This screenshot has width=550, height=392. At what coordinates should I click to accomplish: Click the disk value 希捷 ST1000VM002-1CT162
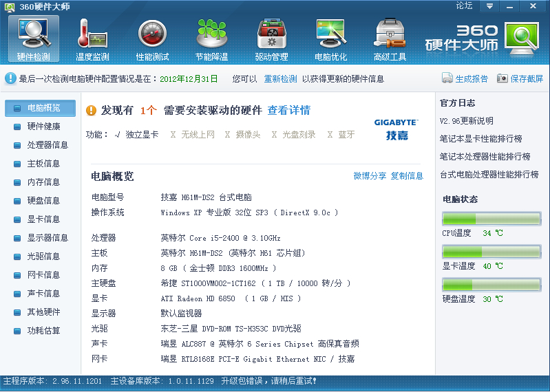click(x=255, y=283)
